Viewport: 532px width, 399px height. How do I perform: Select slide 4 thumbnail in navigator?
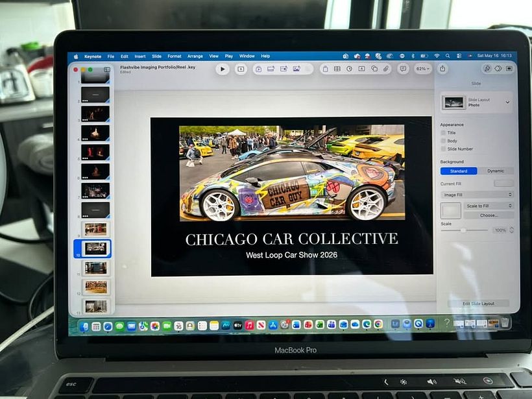point(95,132)
